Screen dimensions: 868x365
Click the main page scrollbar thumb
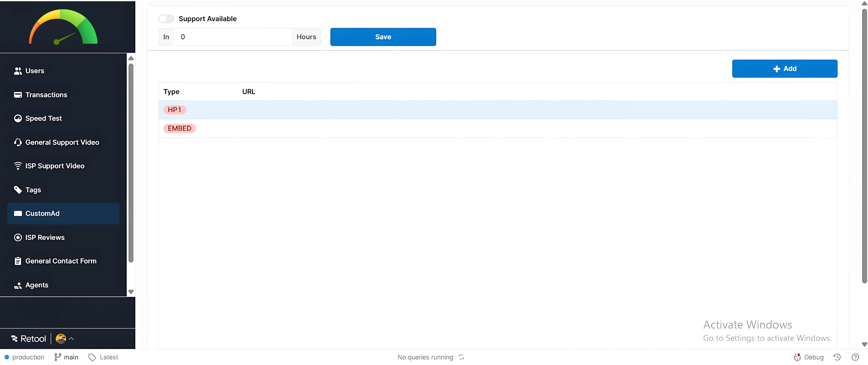(x=864, y=146)
